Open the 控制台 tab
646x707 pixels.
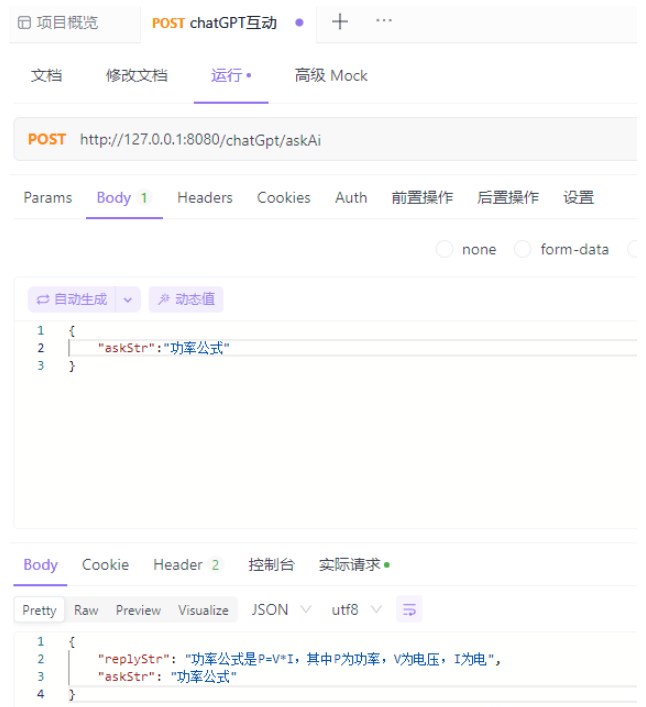click(271, 565)
